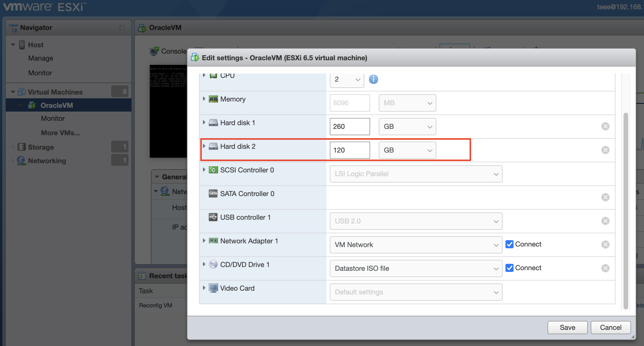Click the Networking globe icon in Navigator
644x346 pixels.
pos(21,160)
